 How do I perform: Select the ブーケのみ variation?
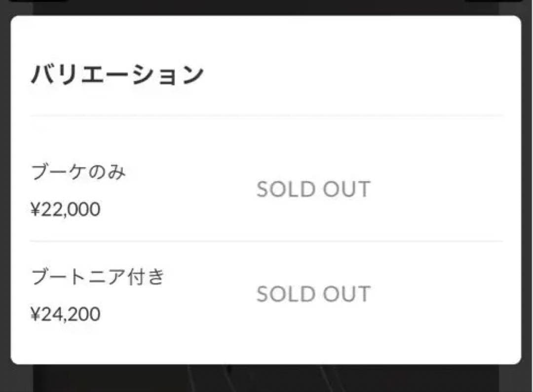click(x=78, y=173)
